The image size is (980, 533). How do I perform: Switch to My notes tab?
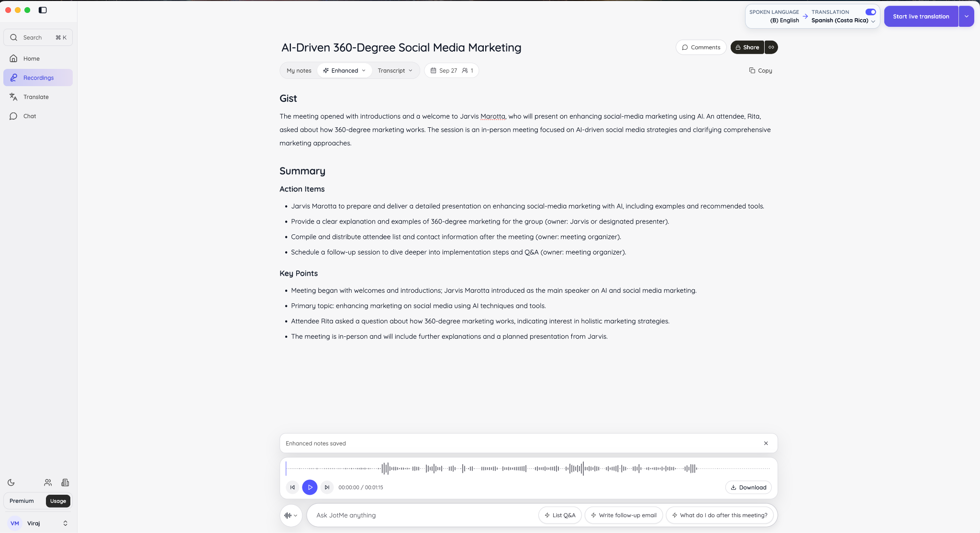pos(299,70)
